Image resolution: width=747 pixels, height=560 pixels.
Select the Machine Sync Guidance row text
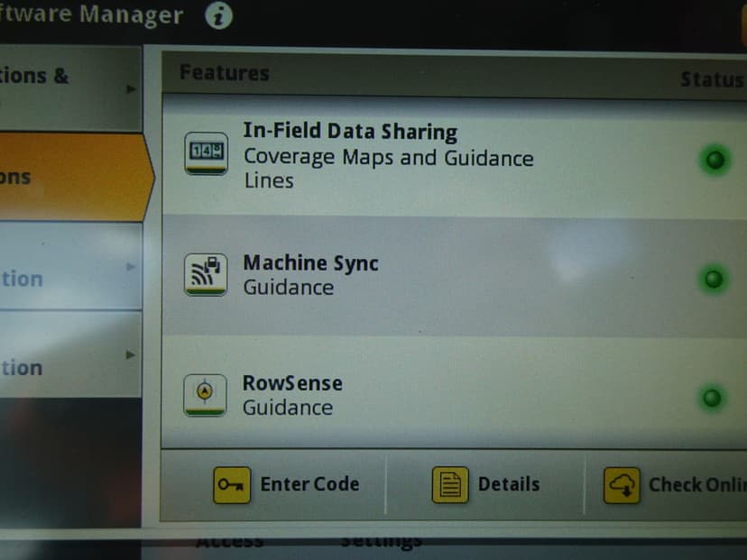(310, 275)
